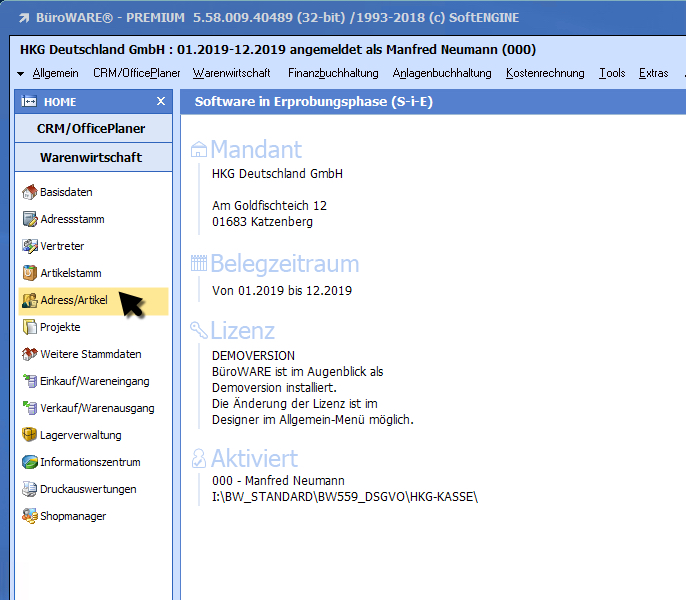The width and height of the screenshot is (686, 600).
Task: Expand the CRM/OfficePlaner sidebar section
Action: pyautogui.click(x=91, y=129)
